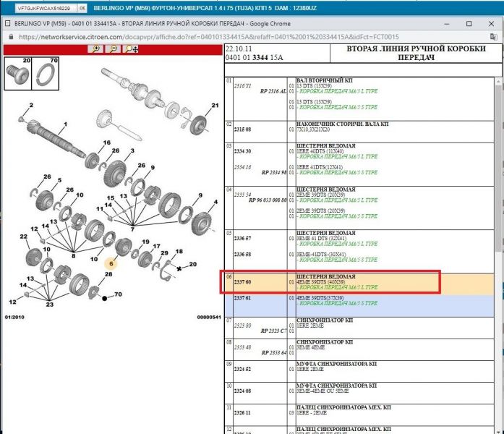
Task: Select part number 2324 52 row
Action: tap(243, 369)
